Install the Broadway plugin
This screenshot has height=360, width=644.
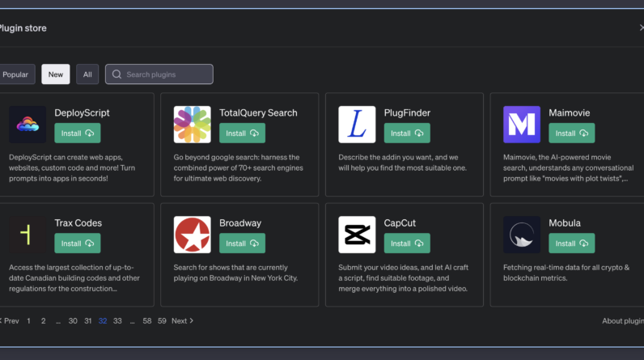click(x=243, y=244)
